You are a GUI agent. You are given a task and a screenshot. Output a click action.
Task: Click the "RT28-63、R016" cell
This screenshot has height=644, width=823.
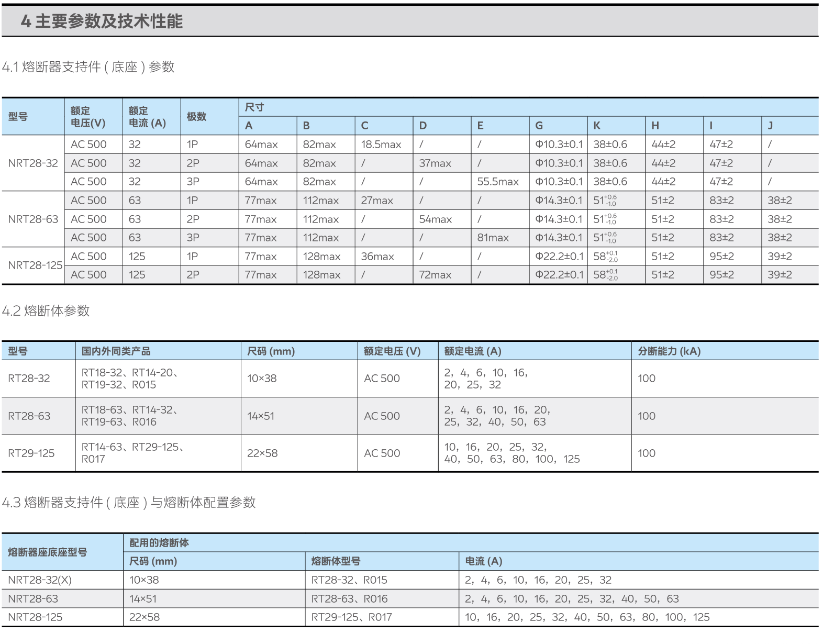pos(350,599)
